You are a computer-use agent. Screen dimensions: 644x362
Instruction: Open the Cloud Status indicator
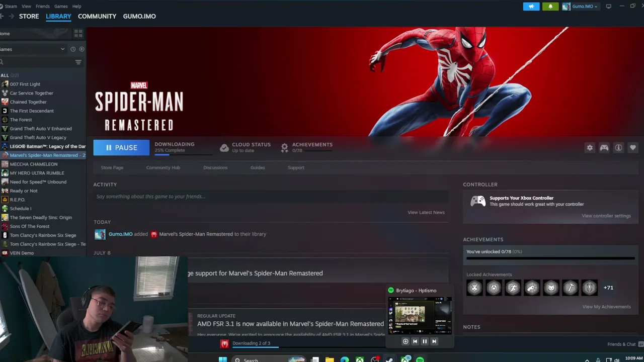[246, 147]
